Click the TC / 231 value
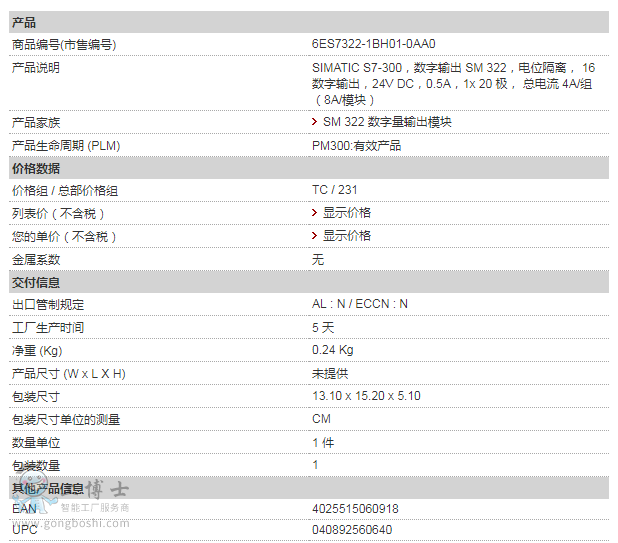 (x=335, y=190)
